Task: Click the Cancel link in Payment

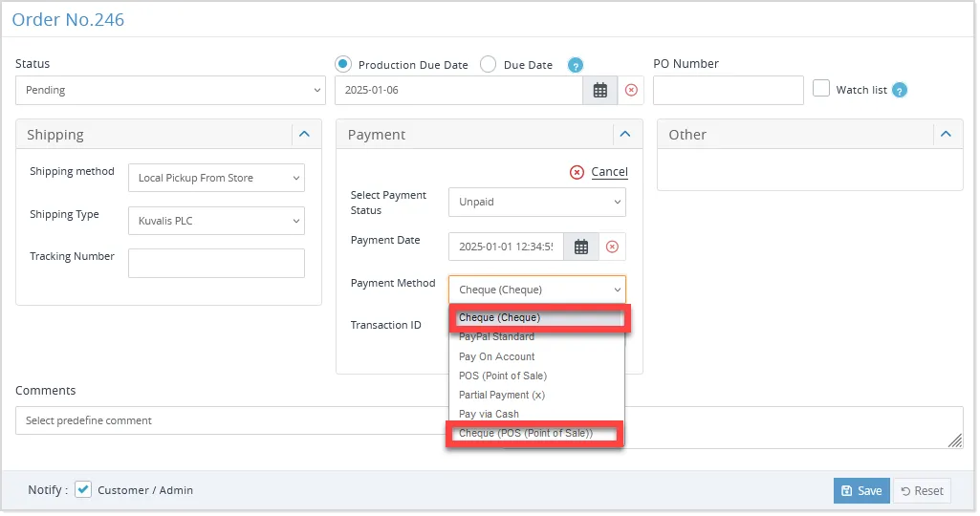Action: 609,172
